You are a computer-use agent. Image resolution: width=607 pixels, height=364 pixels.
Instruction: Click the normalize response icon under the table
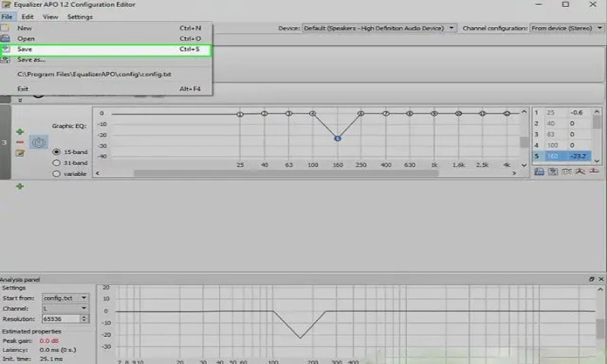pyautogui.click(x=580, y=171)
